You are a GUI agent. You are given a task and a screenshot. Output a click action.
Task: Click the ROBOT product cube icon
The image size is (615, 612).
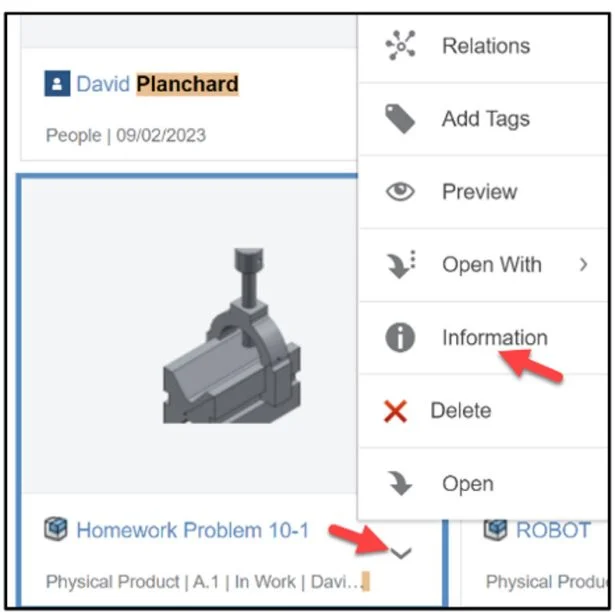[x=497, y=529]
